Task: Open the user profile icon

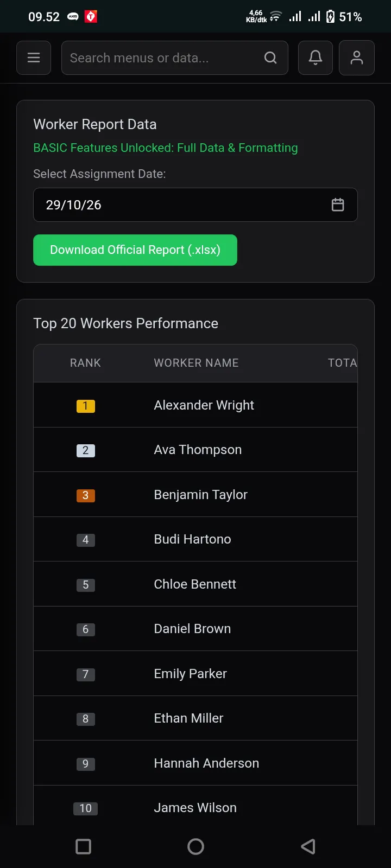Action: tap(357, 58)
